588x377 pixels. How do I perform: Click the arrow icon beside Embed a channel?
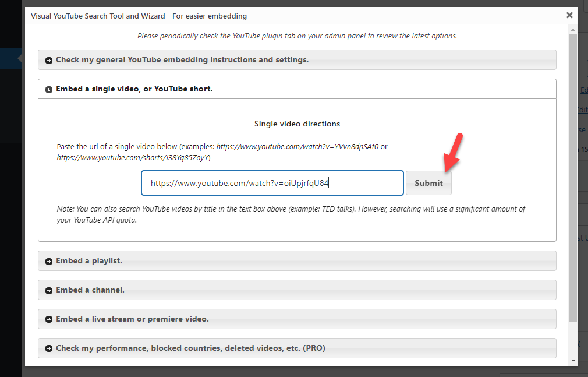pyautogui.click(x=49, y=291)
